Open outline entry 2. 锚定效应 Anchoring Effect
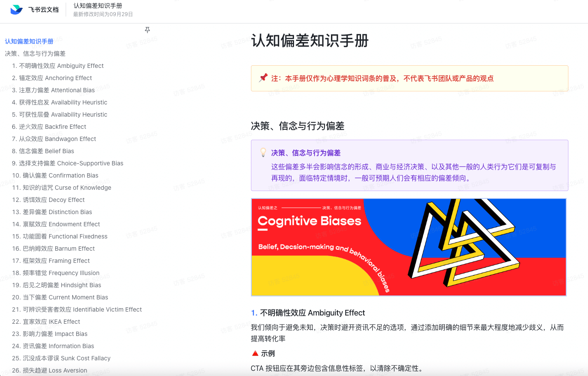This screenshot has width=588, height=376. pyautogui.click(x=52, y=78)
